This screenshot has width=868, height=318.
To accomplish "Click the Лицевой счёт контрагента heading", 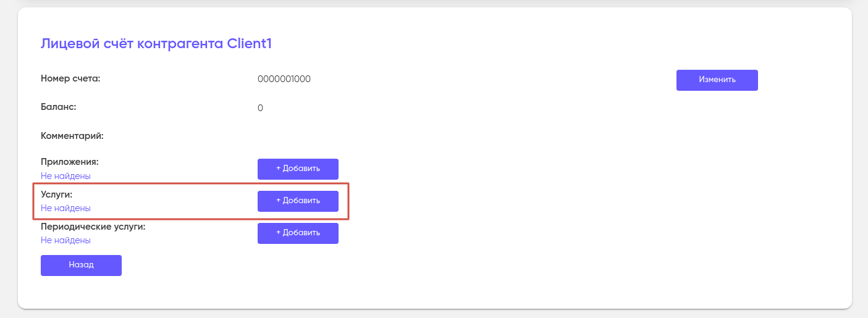I will [132, 44].
